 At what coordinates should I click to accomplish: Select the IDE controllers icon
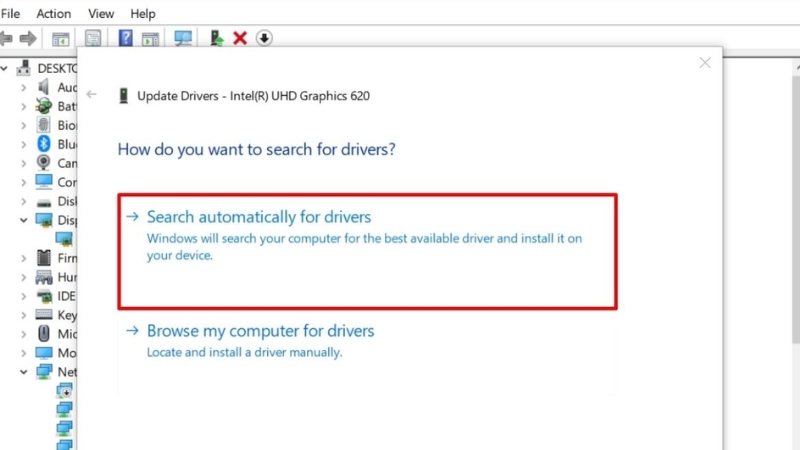pos(44,296)
